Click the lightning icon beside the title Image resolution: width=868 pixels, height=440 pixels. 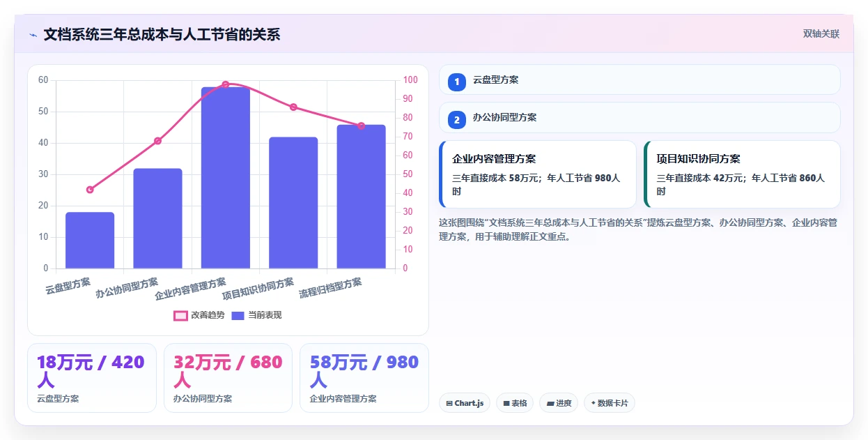[33, 35]
